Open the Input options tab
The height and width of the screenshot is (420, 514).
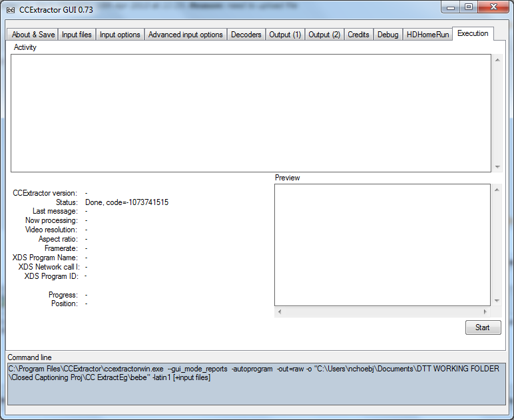point(120,35)
